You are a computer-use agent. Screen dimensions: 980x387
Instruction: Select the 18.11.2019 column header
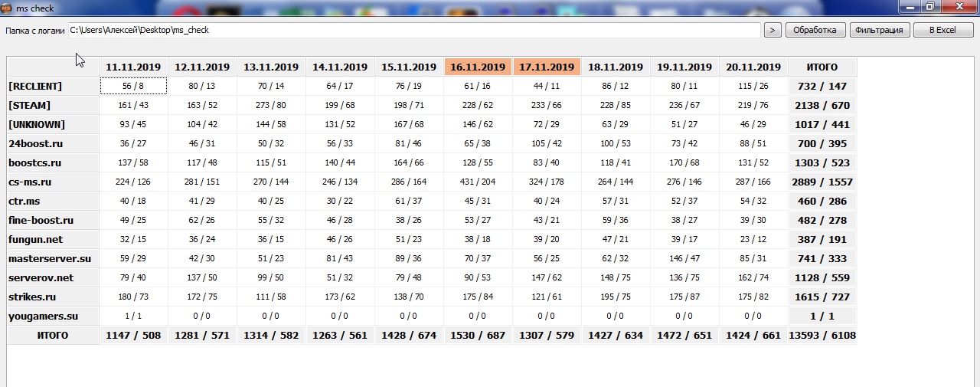(x=616, y=67)
